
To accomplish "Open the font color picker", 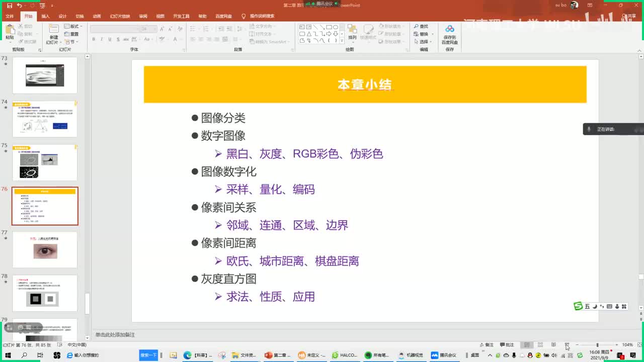I will [x=175, y=39].
